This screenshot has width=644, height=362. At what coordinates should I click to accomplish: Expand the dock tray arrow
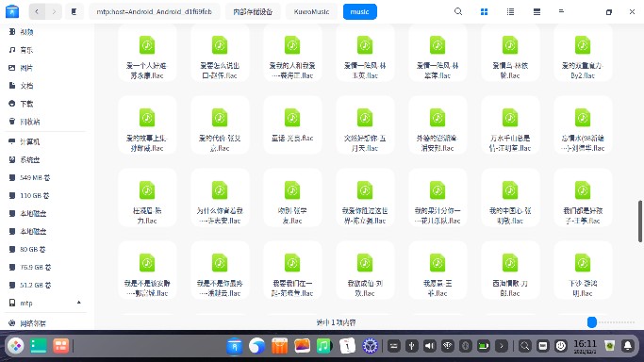tap(502, 346)
